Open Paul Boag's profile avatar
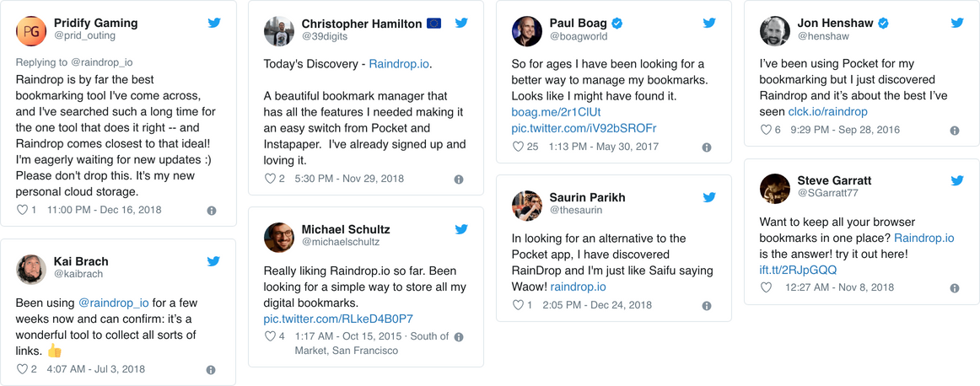 527,30
